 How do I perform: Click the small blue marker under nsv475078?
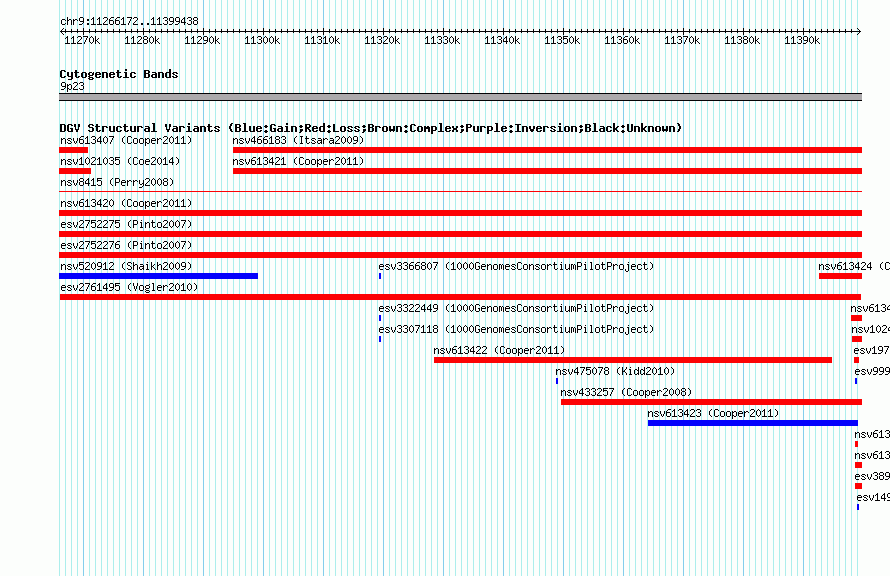pos(557,381)
